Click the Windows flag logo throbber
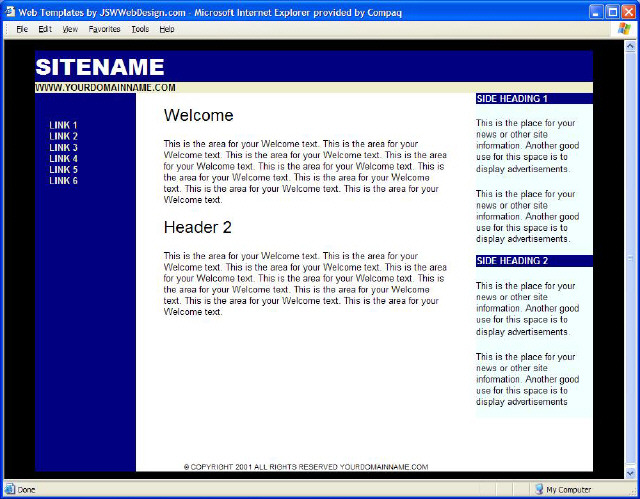This screenshot has width=640, height=499. tap(624, 29)
